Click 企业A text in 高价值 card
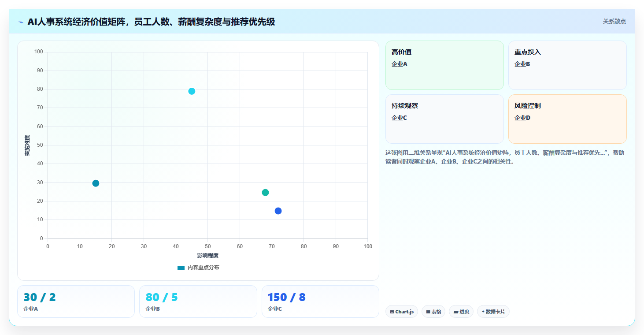This screenshot has height=335, width=644. click(x=400, y=64)
